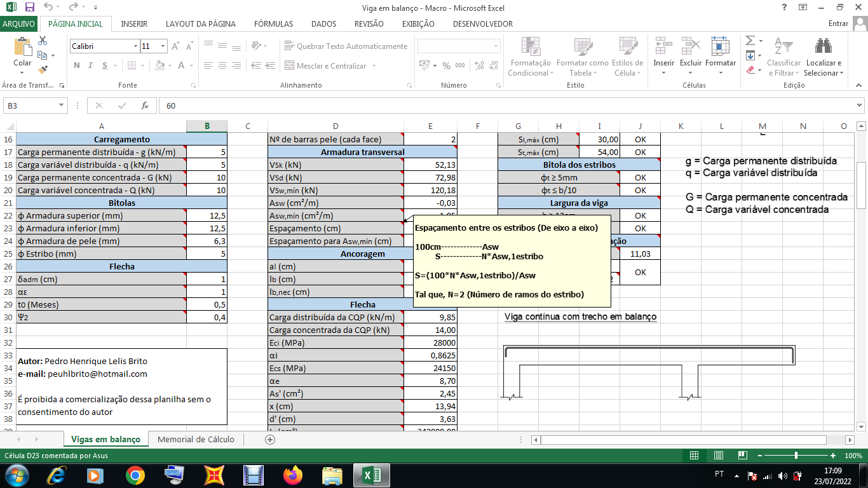This screenshot has height=488, width=868.
Task: Click the Save icon in the Quick Access Toolbar
Action: pyautogui.click(x=29, y=7)
